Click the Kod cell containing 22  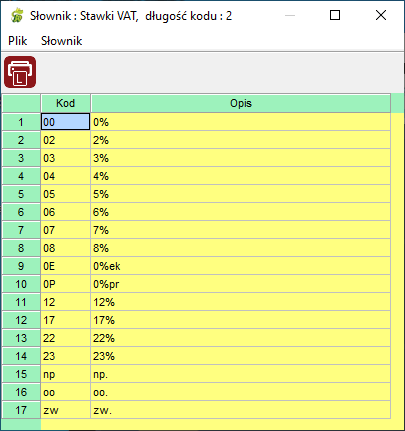coord(66,338)
